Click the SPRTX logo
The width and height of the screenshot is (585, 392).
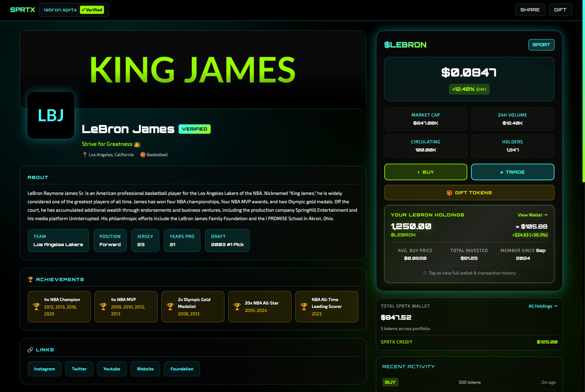(x=23, y=10)
